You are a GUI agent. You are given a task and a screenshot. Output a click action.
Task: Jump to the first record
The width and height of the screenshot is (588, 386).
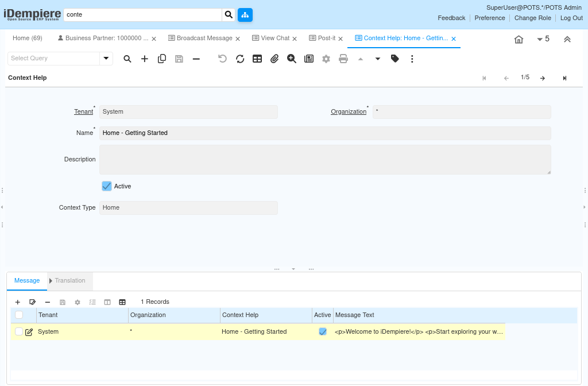click(484, 78)
